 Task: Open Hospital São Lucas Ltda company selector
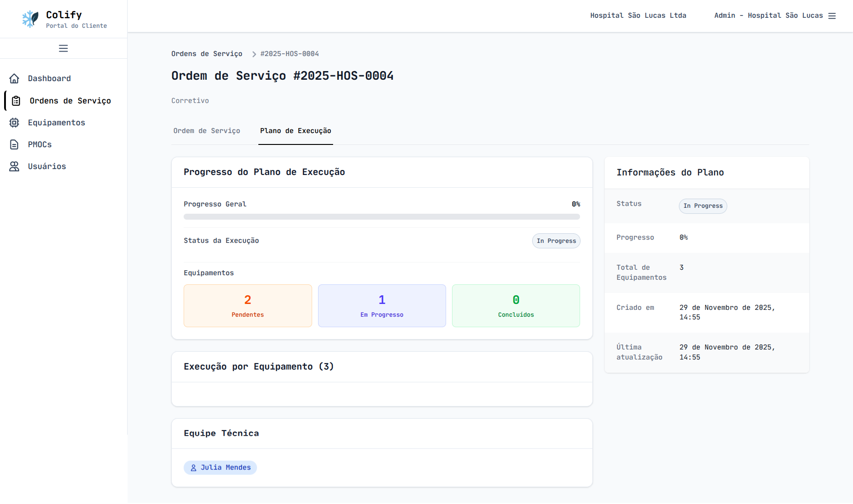pyautogui.click(x=638, y=15)
